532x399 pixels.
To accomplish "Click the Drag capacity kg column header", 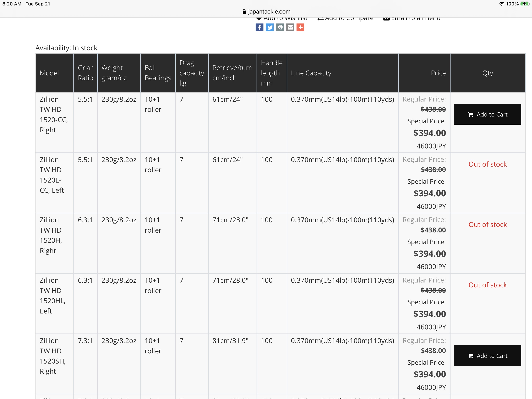I will (192, 73).
